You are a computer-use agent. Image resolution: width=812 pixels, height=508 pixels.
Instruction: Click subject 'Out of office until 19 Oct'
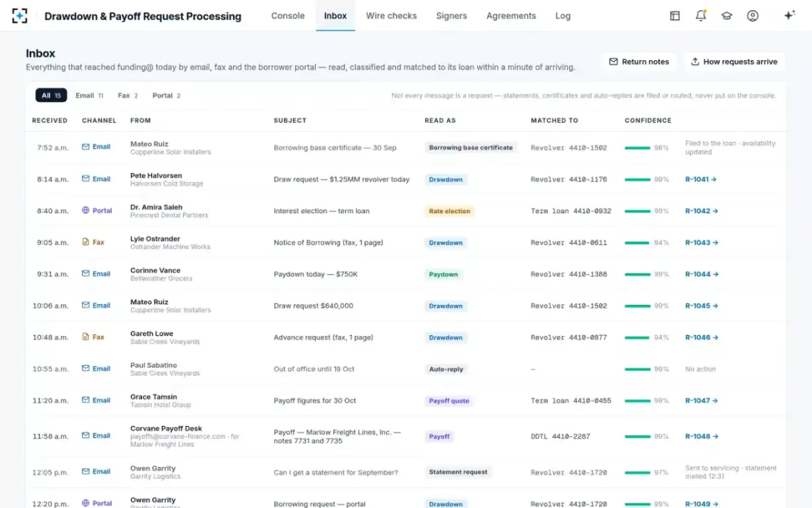pyautogui.click(x=314, y=369)
